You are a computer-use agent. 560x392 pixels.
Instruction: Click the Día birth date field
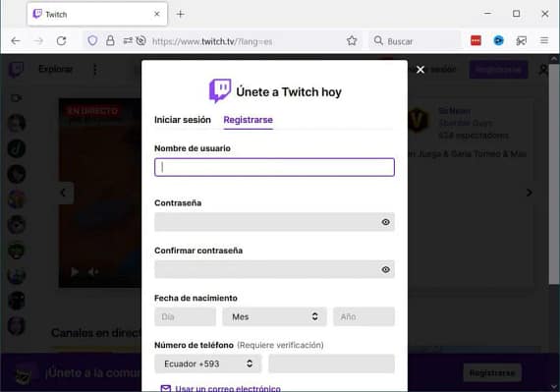click(x=185, y=316)
